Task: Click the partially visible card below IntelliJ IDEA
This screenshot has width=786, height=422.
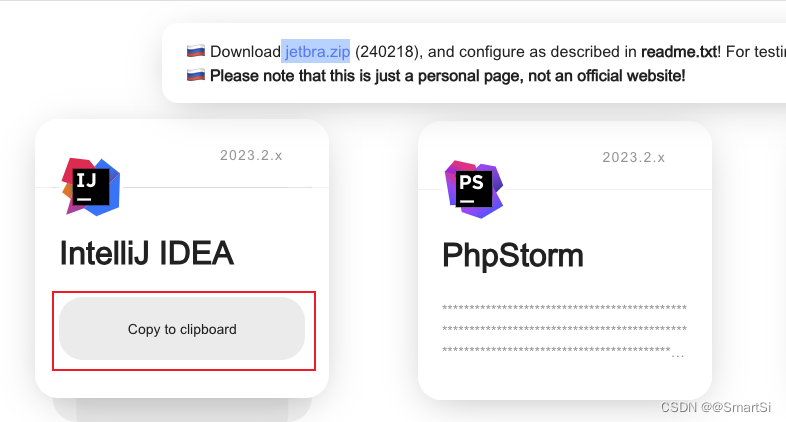Action: 182,410
